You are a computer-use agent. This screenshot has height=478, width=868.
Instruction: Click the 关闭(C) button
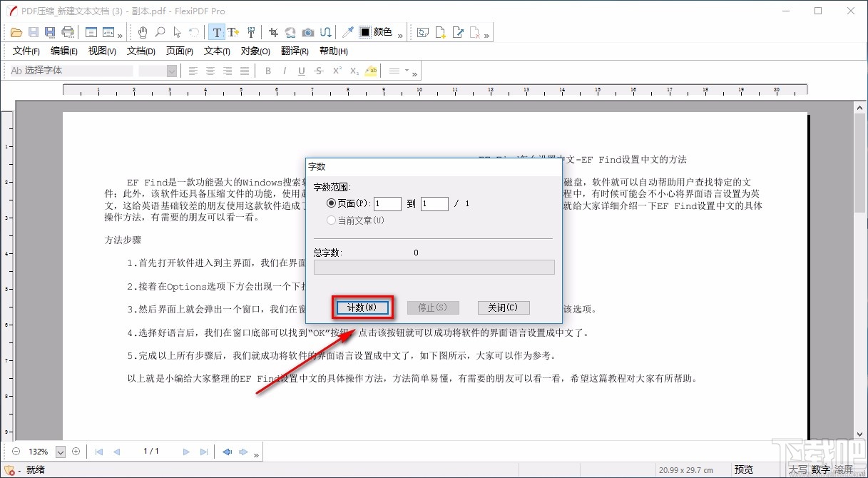504,307
